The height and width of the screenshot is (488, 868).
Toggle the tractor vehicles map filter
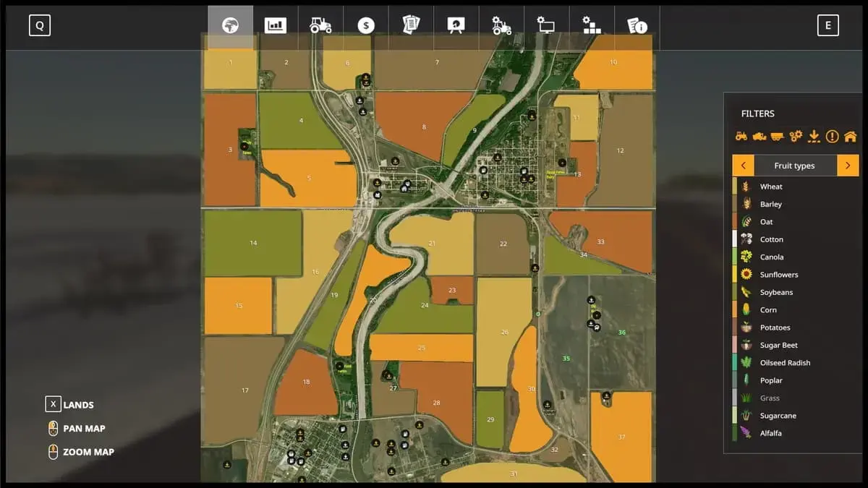(741, 136)
